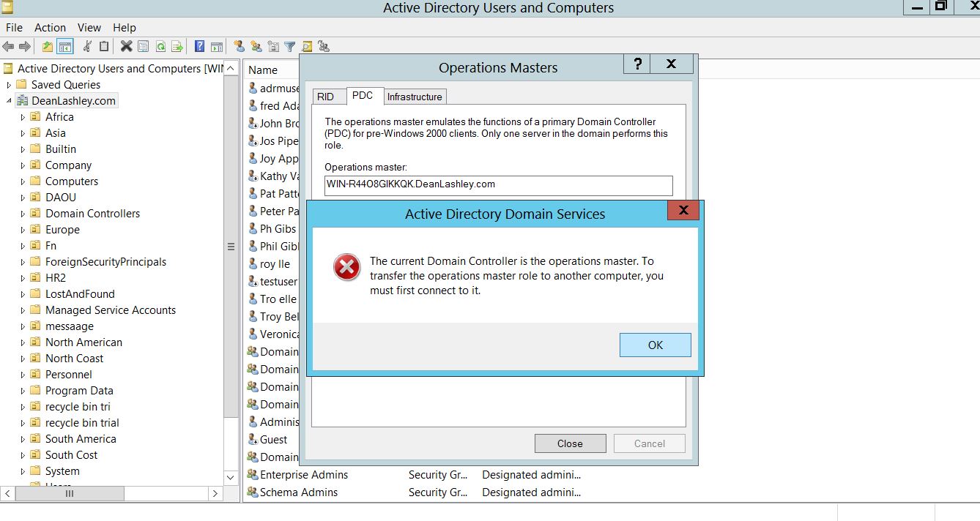Expand the Saved Queries node
This screenshot has height=521, width=980.
click(9, 85)
